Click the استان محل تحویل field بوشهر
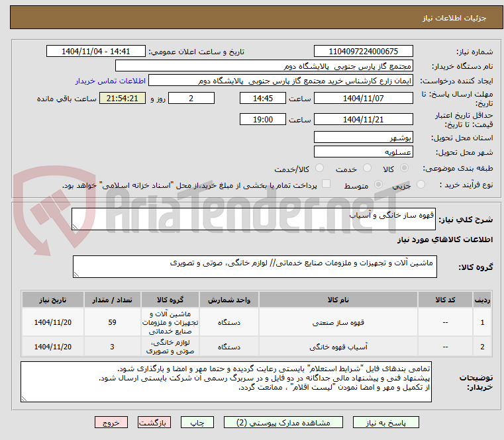 pyautogui.click(x=363, y=137)
